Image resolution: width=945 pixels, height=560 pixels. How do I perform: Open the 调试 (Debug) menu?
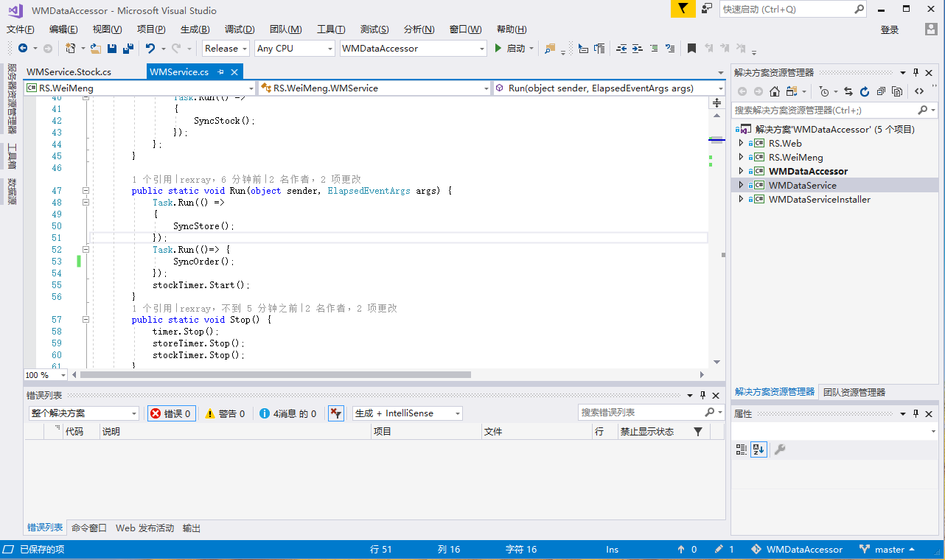tap(239, 29)
